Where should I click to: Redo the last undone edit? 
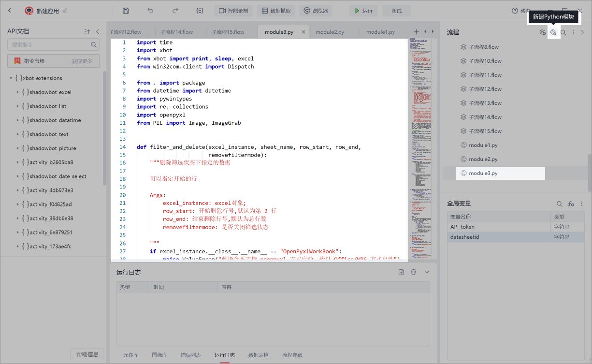click(x=175, y=11)
